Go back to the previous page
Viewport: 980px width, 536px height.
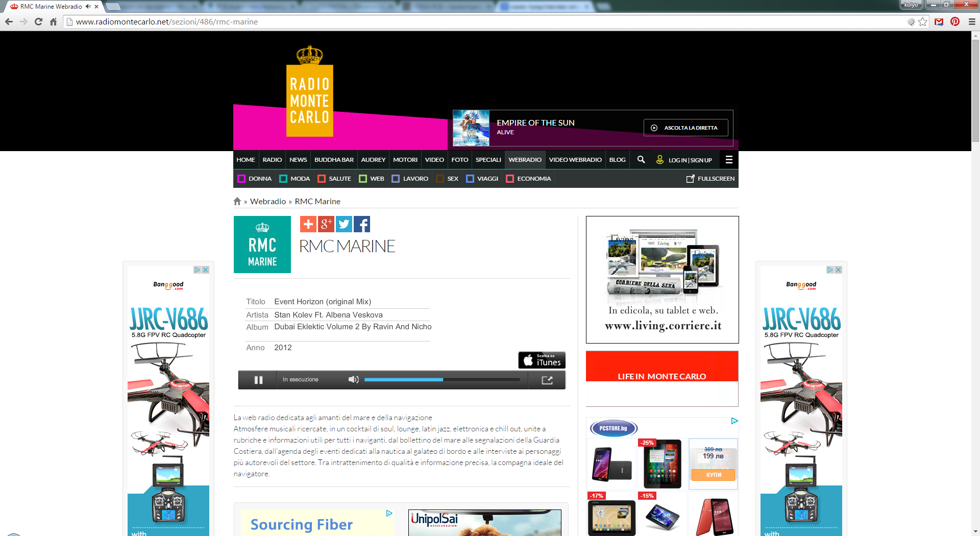pos(9,22)
